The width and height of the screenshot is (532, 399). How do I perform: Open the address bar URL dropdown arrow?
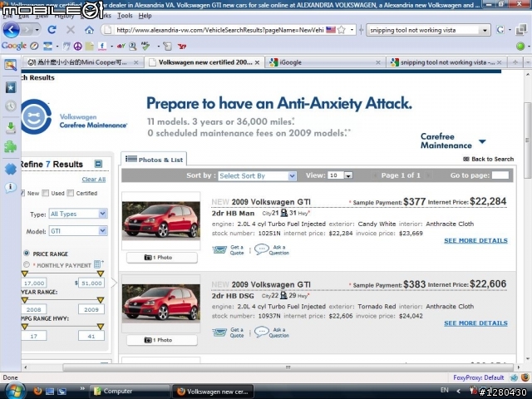point(352,30)
